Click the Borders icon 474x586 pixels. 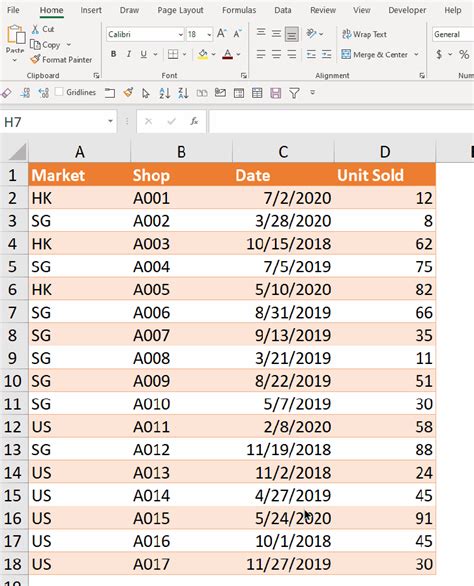point(173,55)
